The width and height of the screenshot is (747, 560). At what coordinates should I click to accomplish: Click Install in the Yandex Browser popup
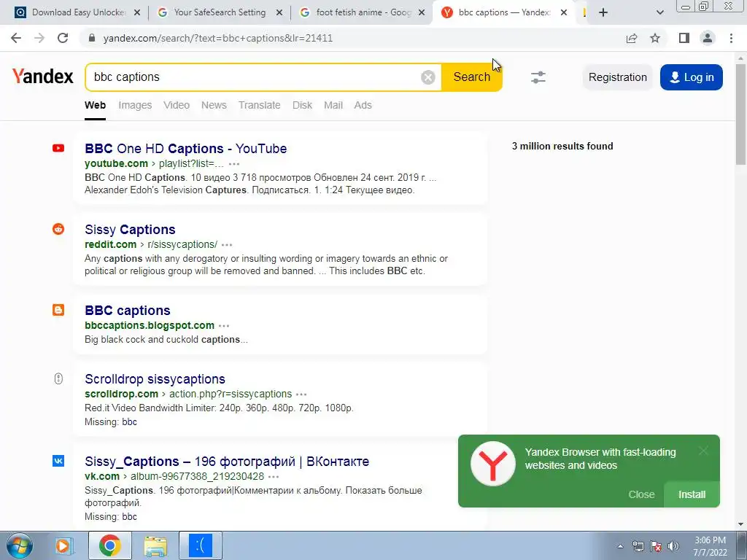coord(692,495)
